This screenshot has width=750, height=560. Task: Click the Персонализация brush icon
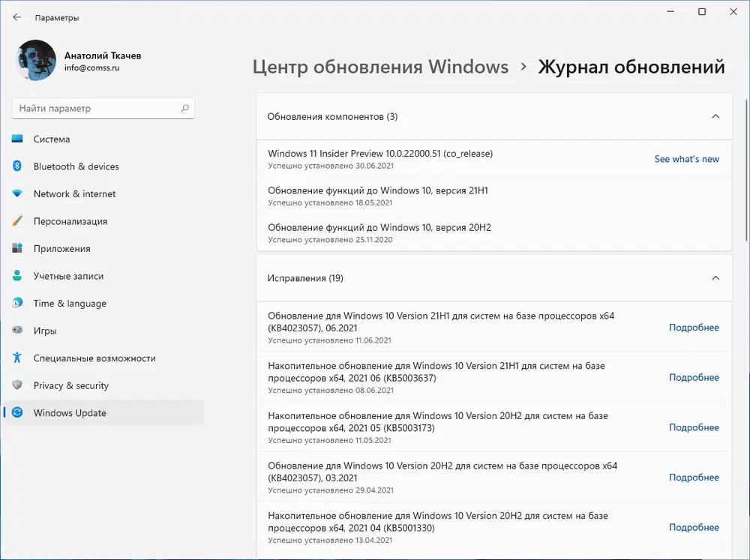tap(17, 221)
